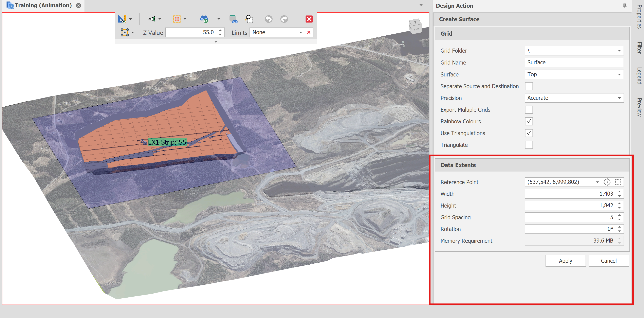The width and height of the screenshot is (644, 318).
Task: Click the Grid Name text field
Action: (x=574, y=63)
